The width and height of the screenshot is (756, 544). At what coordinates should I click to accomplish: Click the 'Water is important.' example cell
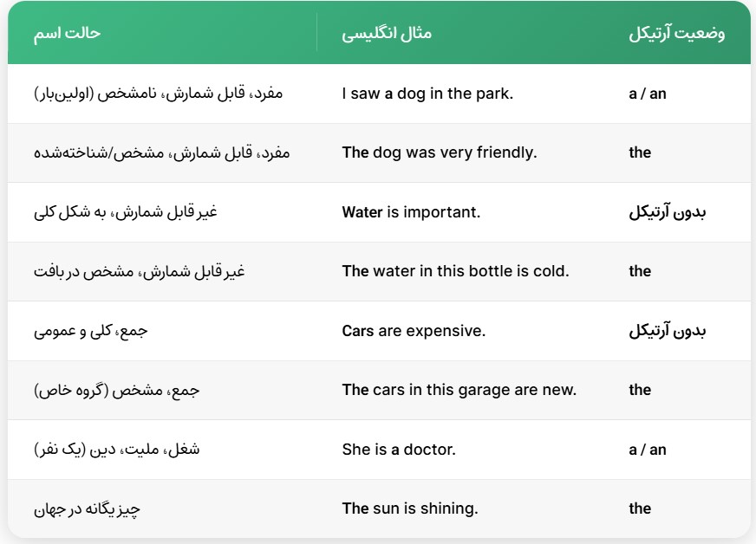pyautogui.click(x=411, y=212)
